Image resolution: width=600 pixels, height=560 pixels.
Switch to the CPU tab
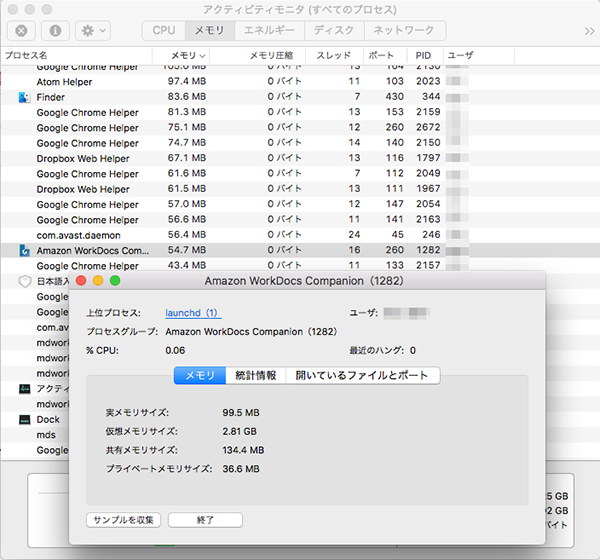tap(164, 30)
